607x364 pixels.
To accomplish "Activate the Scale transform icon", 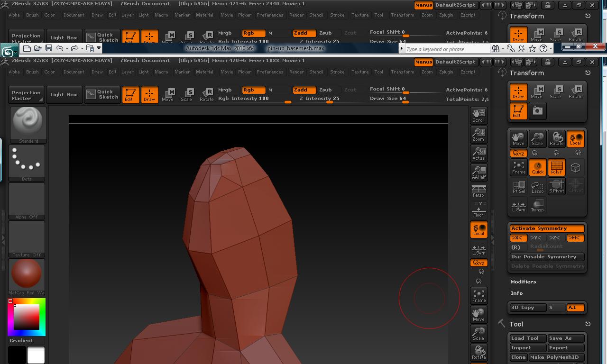I will 555,91.
